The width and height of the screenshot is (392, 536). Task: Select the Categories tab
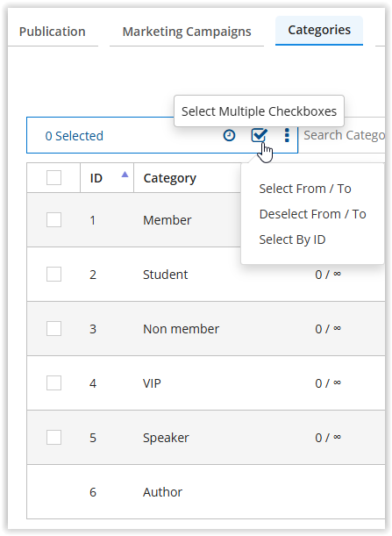point(319,30)
